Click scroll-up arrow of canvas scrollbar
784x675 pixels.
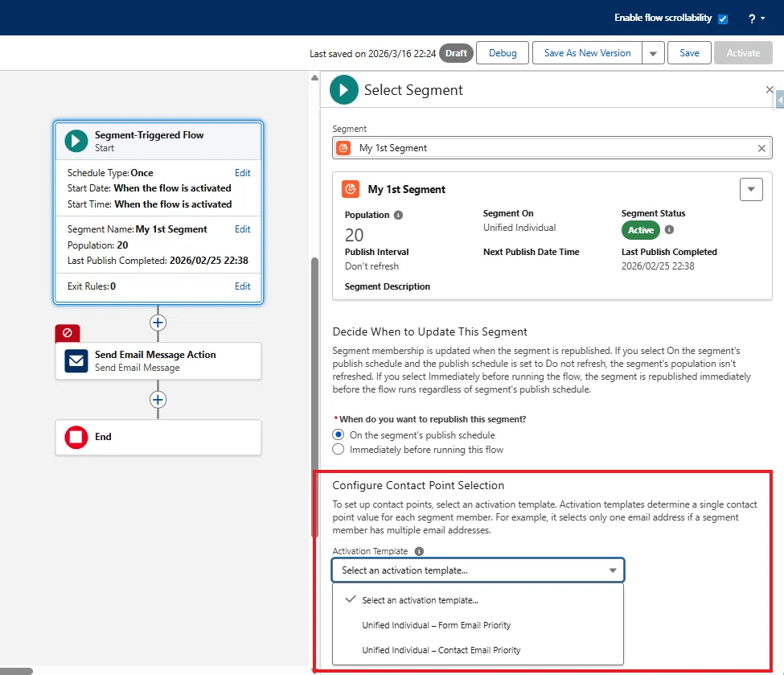(x=314, y=77)
